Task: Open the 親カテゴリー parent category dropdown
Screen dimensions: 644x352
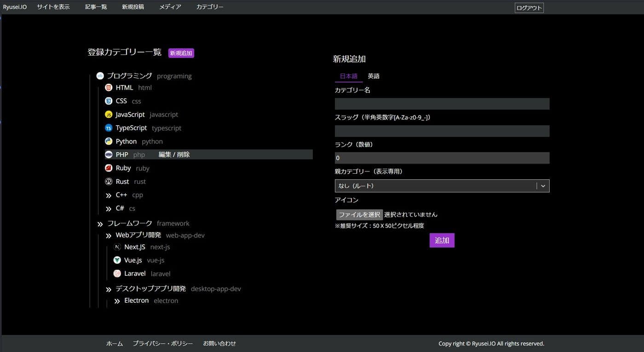Action: 442,186
